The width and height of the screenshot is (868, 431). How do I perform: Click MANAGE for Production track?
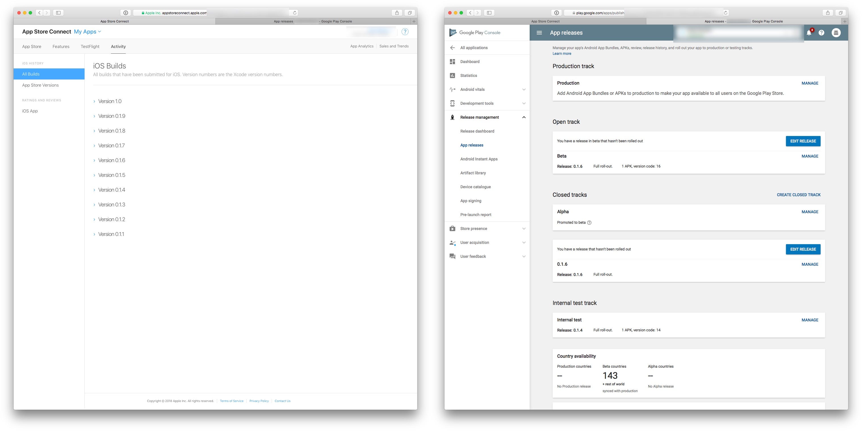pyautogui.click(x=810, y=83)
